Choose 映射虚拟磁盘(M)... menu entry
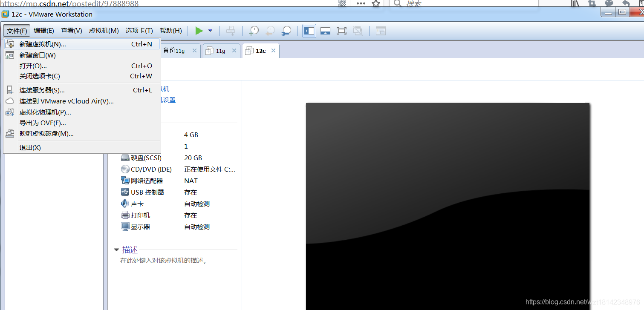Screen dimensions: 644x310 coord(82,133)
